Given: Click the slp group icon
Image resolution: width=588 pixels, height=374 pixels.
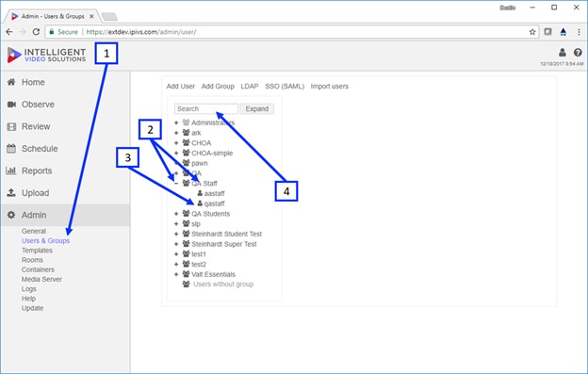Looking at the screenshot, I should (186, 223).
